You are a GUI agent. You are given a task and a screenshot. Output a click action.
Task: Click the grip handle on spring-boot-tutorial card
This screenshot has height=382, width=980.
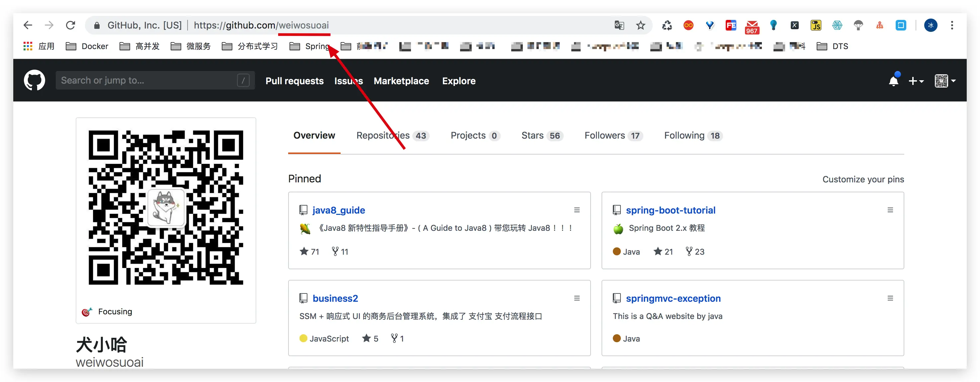[x=890, y=210]
